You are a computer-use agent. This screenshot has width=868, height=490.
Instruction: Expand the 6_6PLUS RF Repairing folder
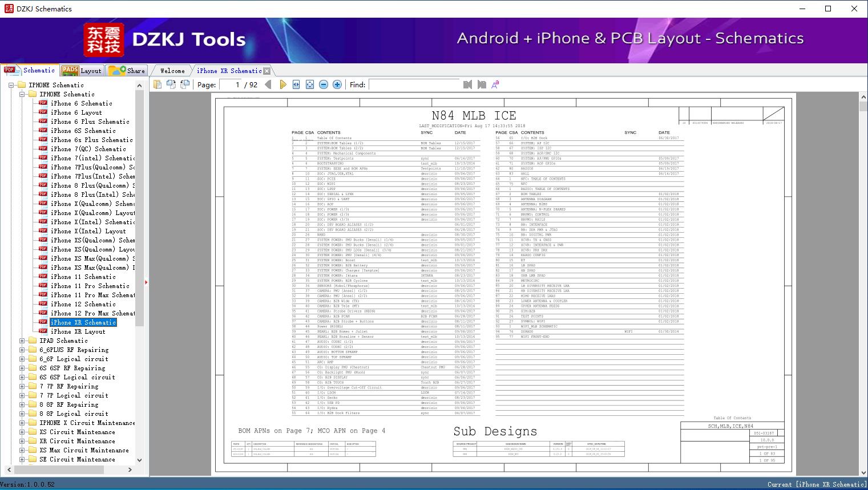(22, 350)
